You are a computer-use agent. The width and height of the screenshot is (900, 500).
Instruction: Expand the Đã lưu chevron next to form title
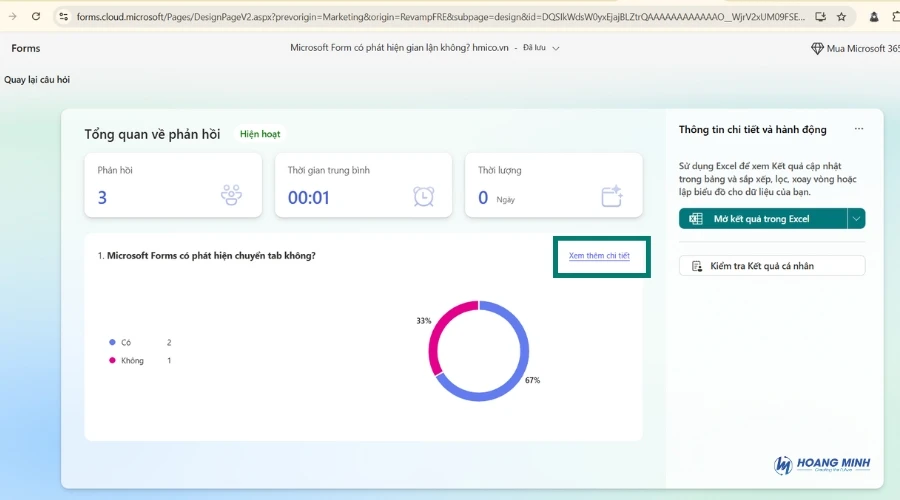tap(556, 48)
